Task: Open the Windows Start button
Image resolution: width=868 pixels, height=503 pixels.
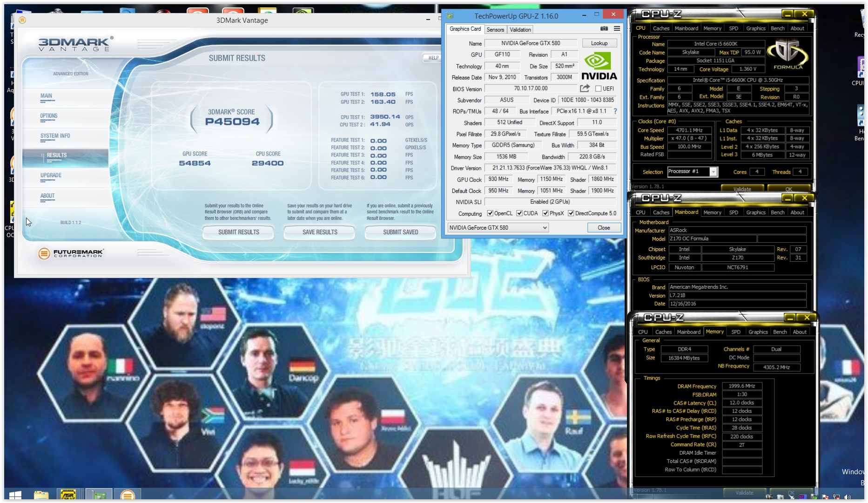Action: coord(15,495)
